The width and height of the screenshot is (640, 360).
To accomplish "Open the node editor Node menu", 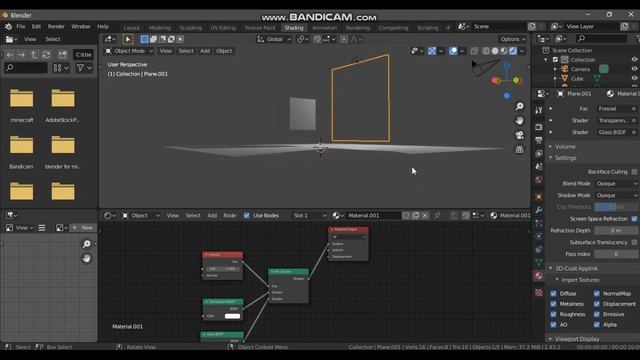I will point(229,216).
